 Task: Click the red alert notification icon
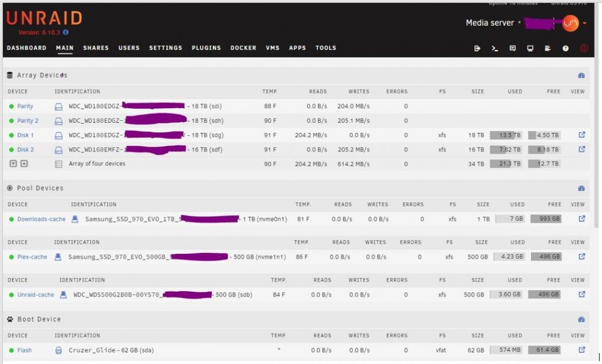click(x=584, y=48)
